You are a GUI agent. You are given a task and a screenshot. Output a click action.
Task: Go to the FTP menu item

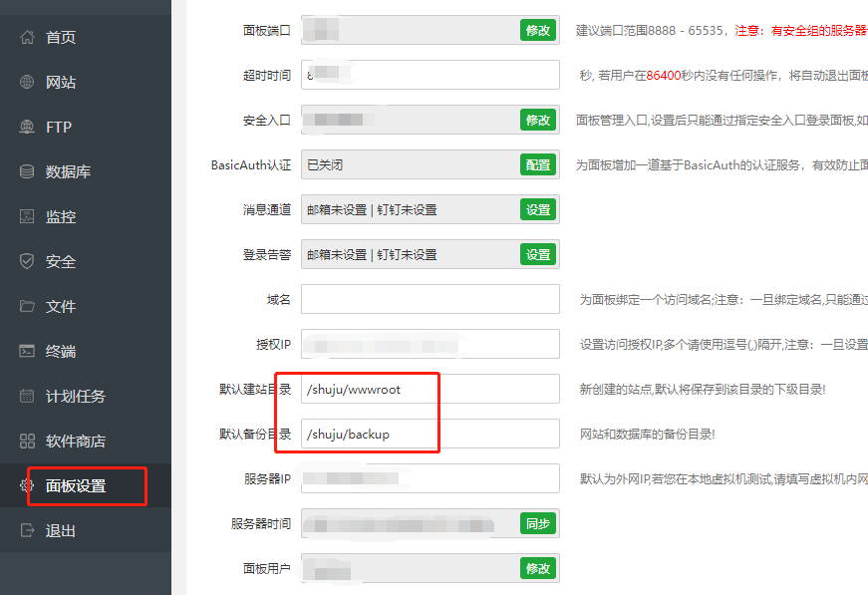point(86,127)
